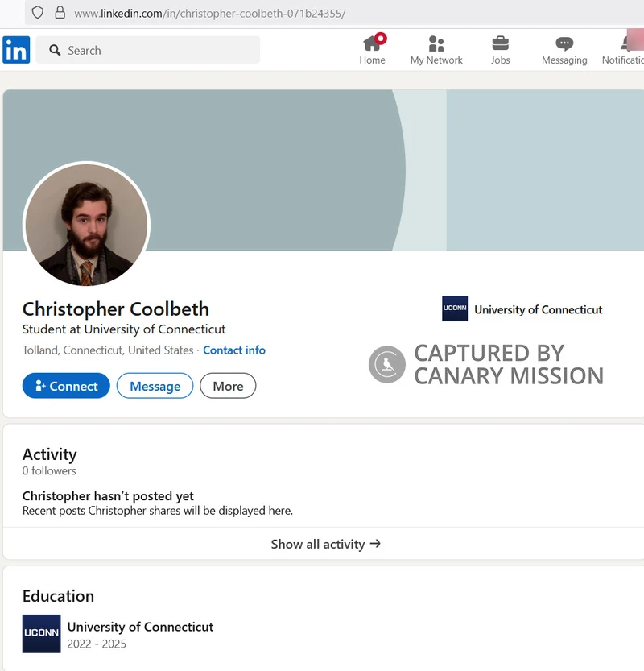The width and height of the screenshot is (644, 671).
Task: Open the Contact info link
Action: click(x=234, y=350)
